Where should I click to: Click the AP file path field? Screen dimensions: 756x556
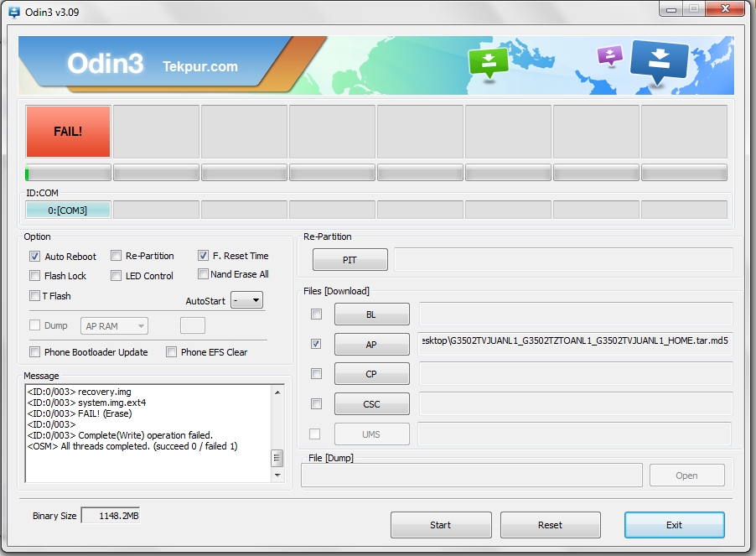(x=576, y=343)
